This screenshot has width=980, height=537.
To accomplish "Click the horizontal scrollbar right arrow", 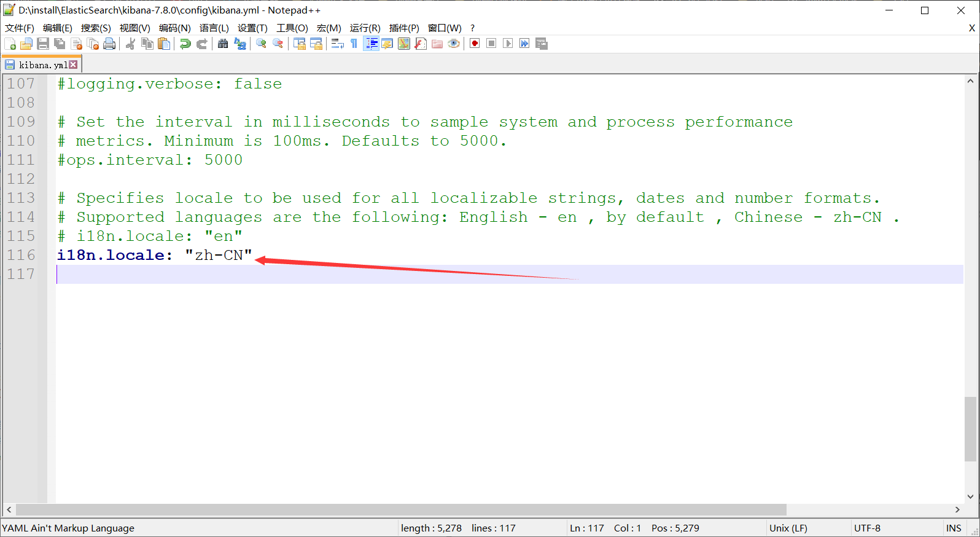I will [957, 510].
